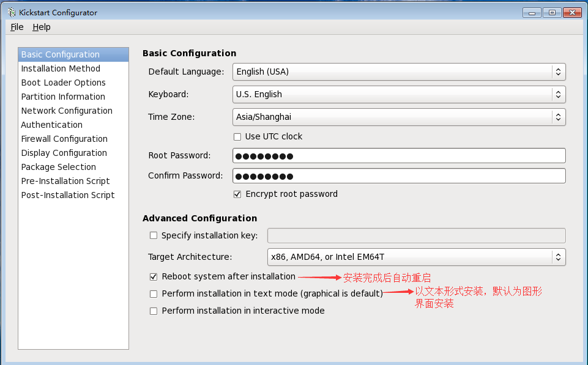Enable Specify installation key checkbox
Viewport: 588px width, 365px height.
click(154, 235)
